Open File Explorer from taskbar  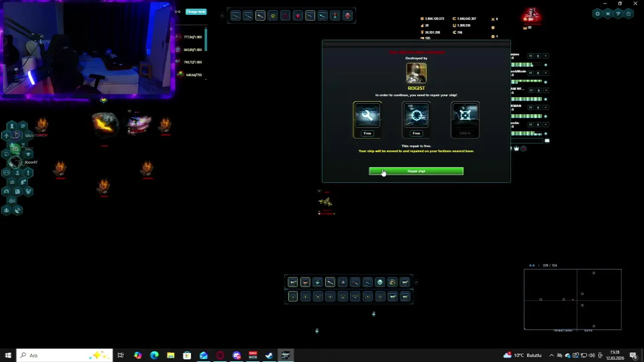pyautogui.click(x=171, y=355)
